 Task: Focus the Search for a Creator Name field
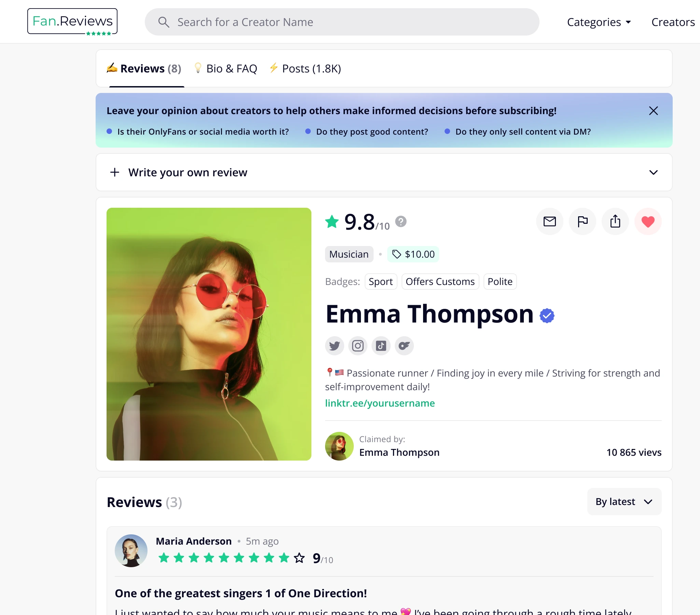342,22
